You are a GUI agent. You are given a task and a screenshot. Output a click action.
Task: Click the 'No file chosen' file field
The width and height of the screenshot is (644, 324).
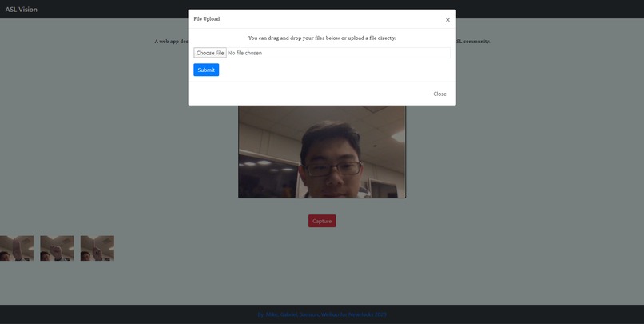coord(322,53)
